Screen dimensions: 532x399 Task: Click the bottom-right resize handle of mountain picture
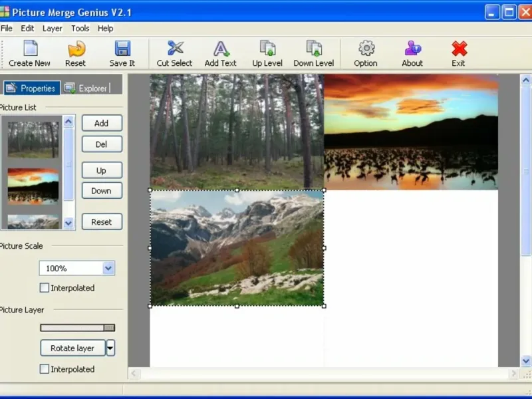click(324, 306)
